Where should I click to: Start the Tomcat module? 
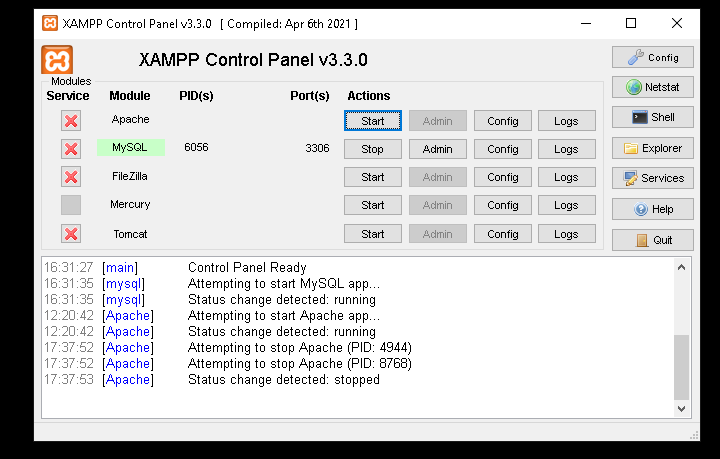click(x=372, y=234)
